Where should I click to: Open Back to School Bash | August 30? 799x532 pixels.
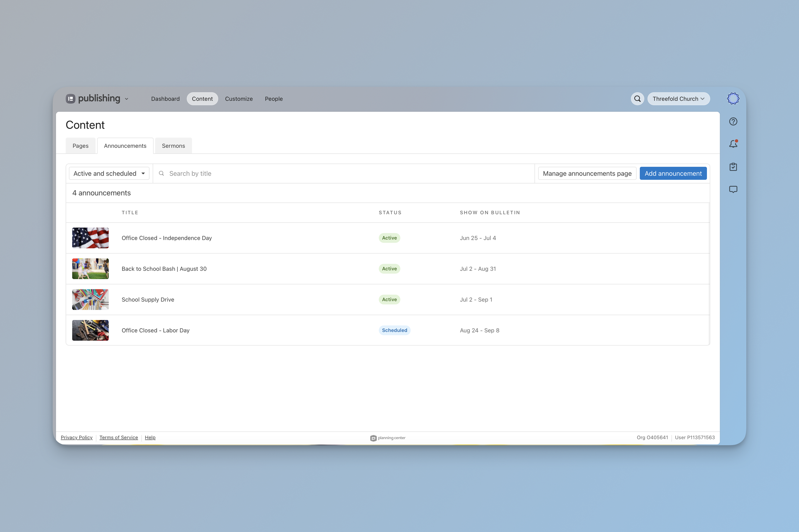(x=164, y=269)
